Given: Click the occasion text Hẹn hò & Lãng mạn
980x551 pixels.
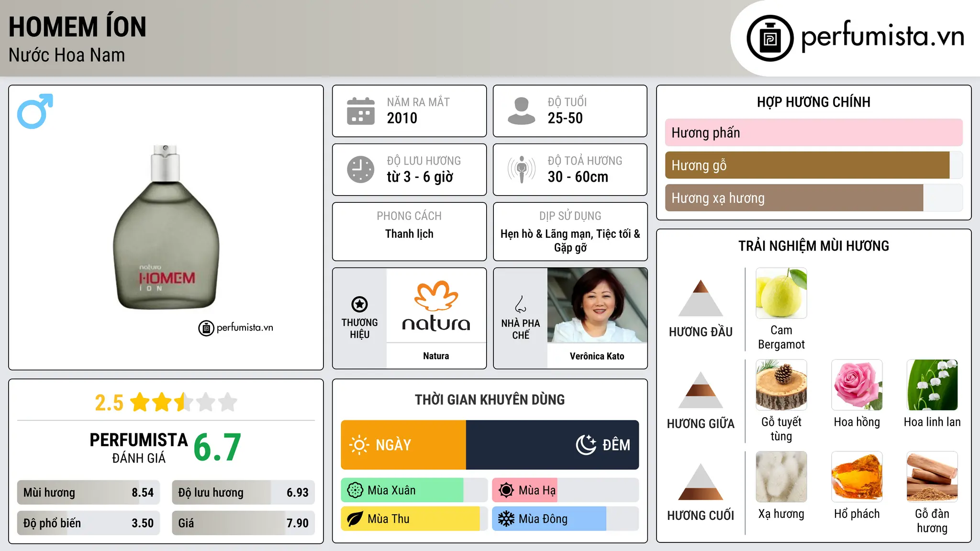Looking at the screenshot, I should 545,234.
